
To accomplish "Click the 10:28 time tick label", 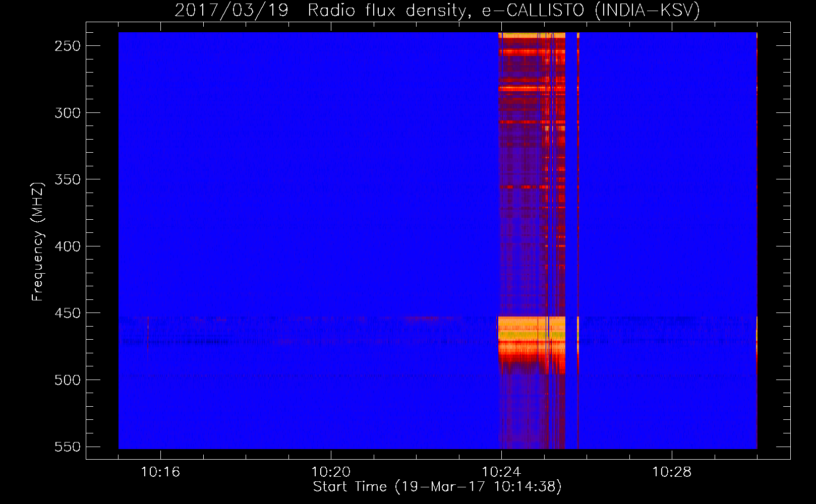I will pyautogui.click(x=672, y=472).
